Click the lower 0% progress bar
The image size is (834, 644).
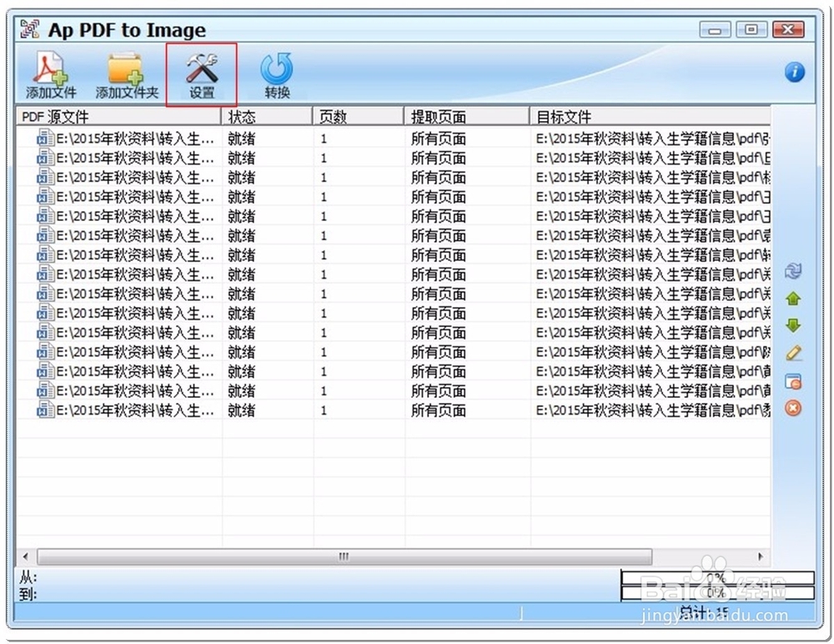coord(717,593)
